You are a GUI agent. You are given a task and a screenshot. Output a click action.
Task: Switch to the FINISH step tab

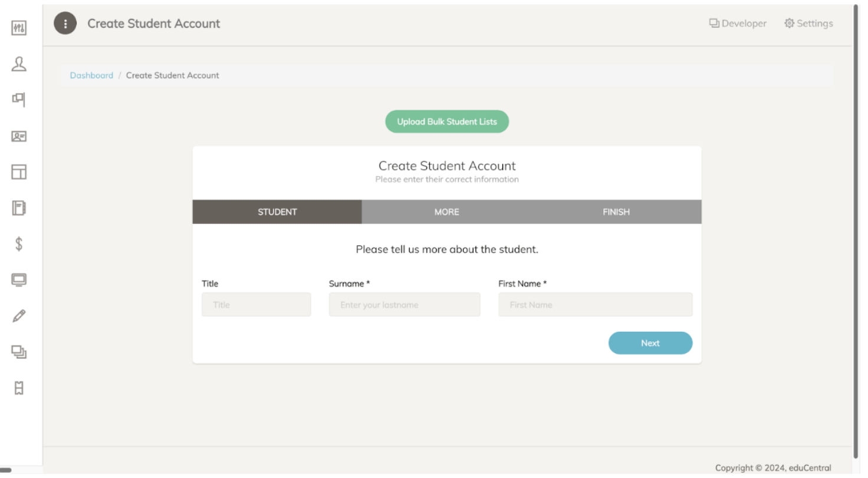(616, 212)
